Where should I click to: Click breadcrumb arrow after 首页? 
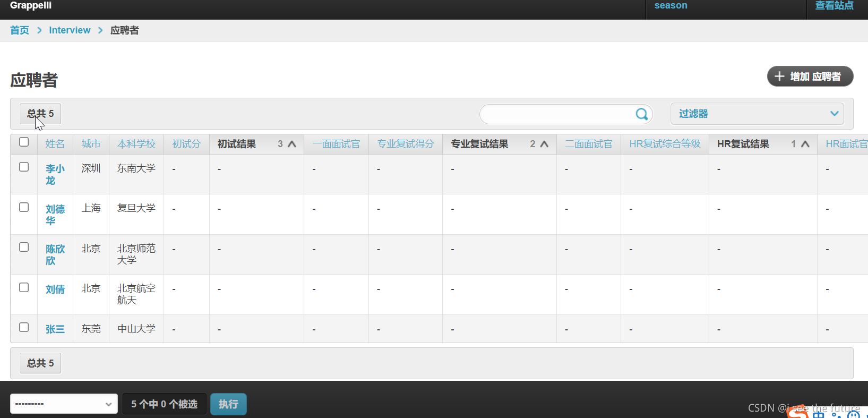pos(39,30)
